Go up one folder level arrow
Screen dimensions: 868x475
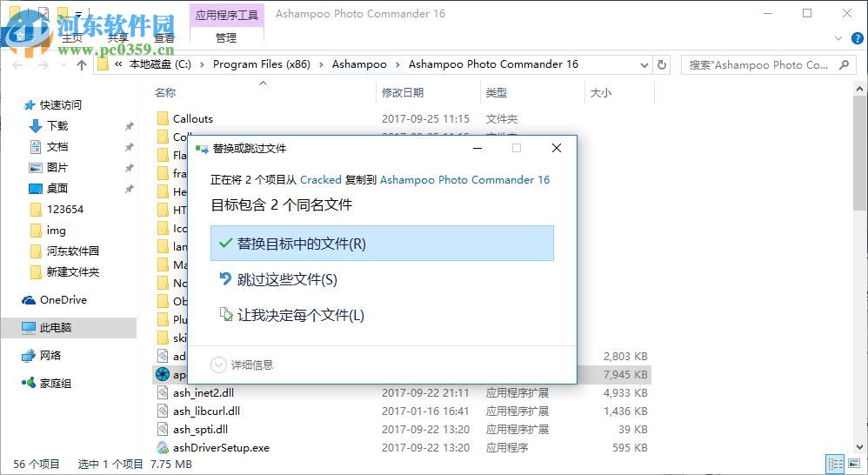coord(82,64)
